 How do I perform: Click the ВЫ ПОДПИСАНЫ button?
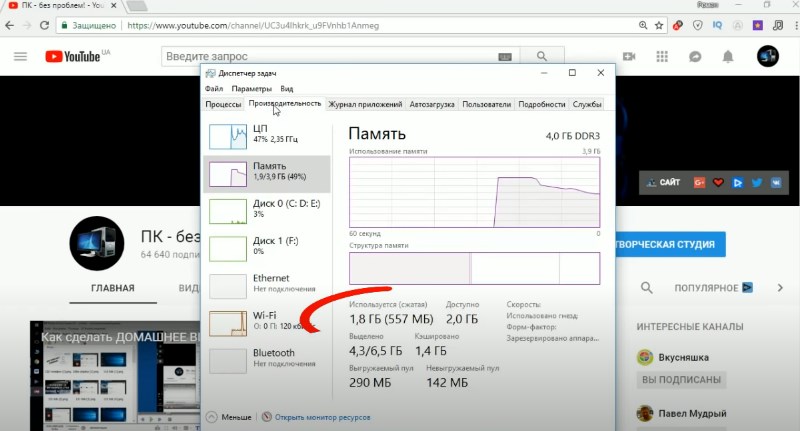click(681, 379)
